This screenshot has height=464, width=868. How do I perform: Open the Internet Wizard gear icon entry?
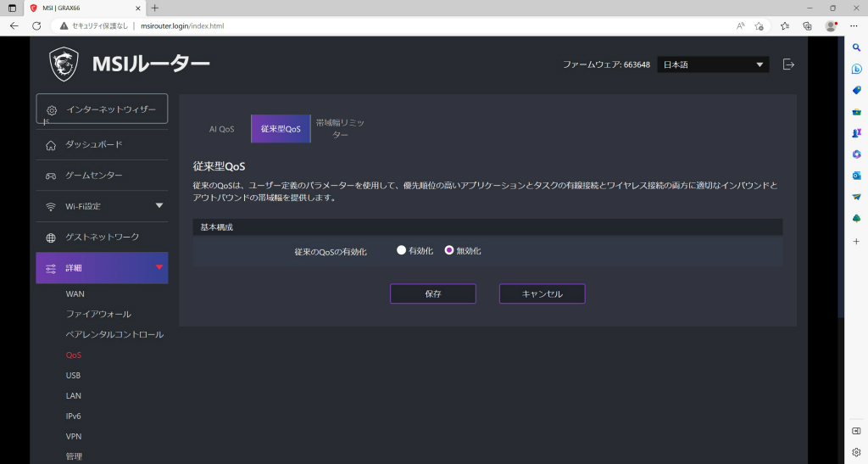(x=52, y=110)
